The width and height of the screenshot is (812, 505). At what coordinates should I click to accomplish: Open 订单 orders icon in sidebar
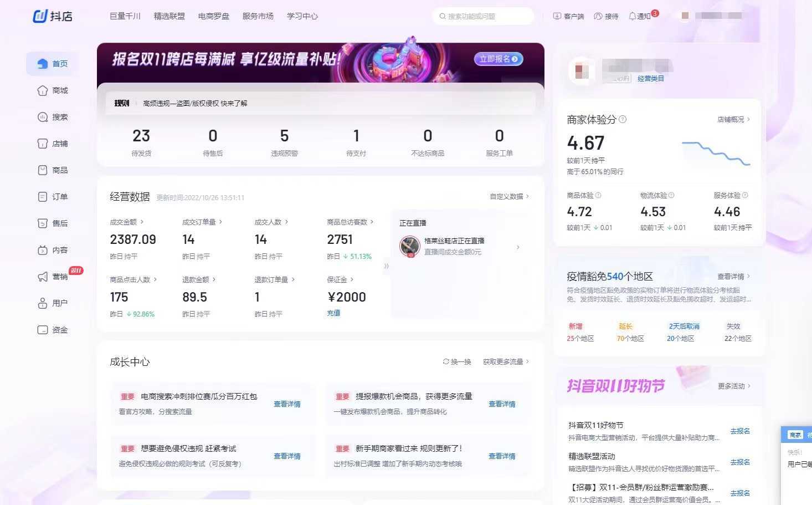(43, 197)
